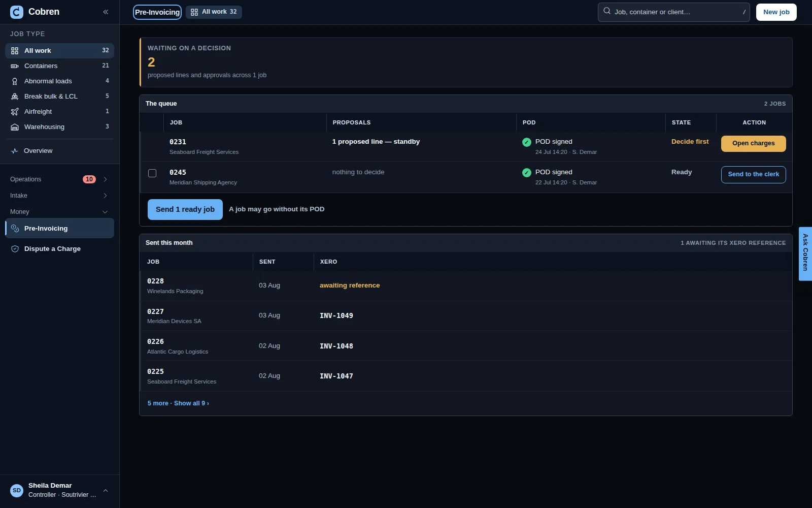Click the New job button

point(776,12)
